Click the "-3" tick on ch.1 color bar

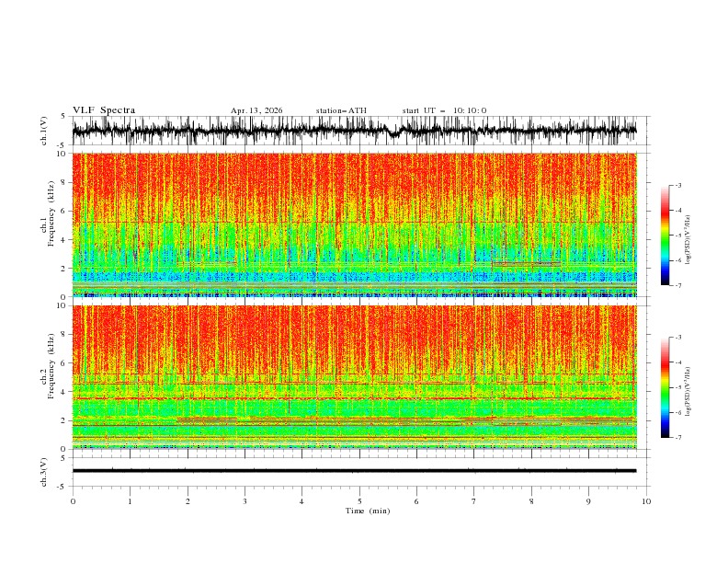tap(678, 185)
